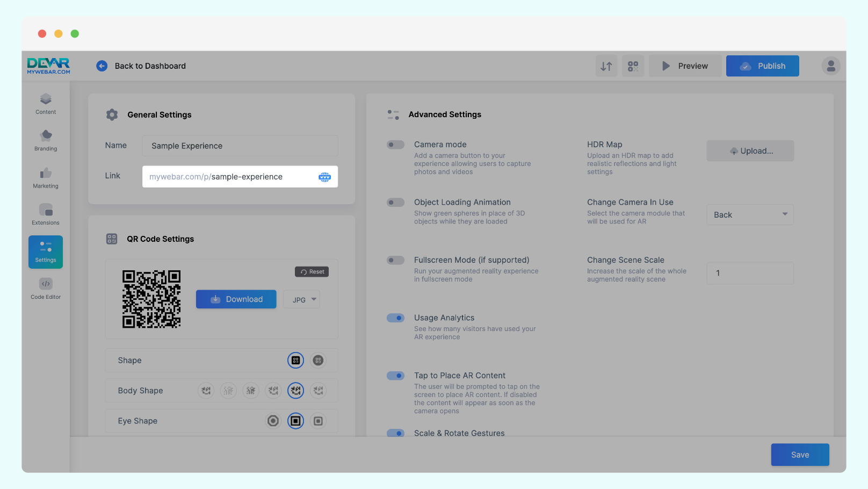Select the Branding section

[45, 140]
